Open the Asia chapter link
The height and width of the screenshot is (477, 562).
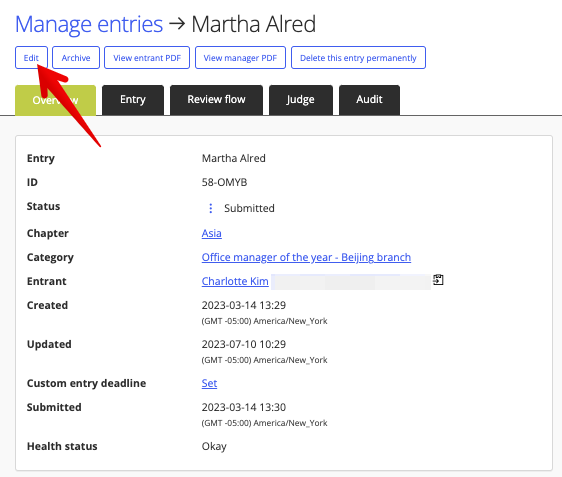[x=211, y=233]
